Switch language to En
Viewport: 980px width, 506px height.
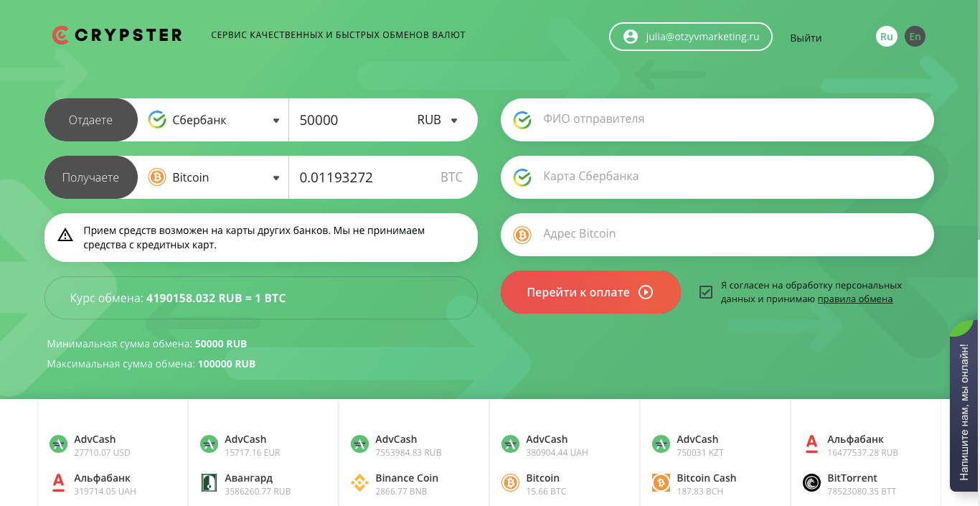tap(915, 37)
